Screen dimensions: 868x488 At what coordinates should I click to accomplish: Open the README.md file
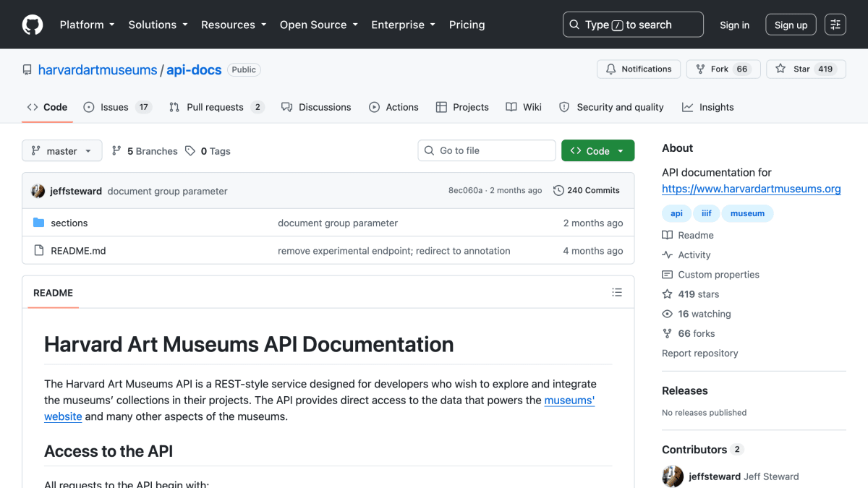[x=78, y=251]
